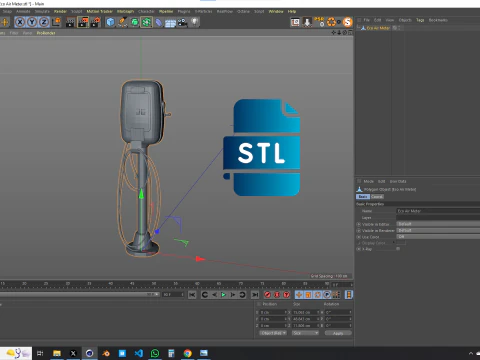Toggle Autokeying red button
The height and width of the screenshot is (360, 480).
pyautogui.click(x=277, y=295)
